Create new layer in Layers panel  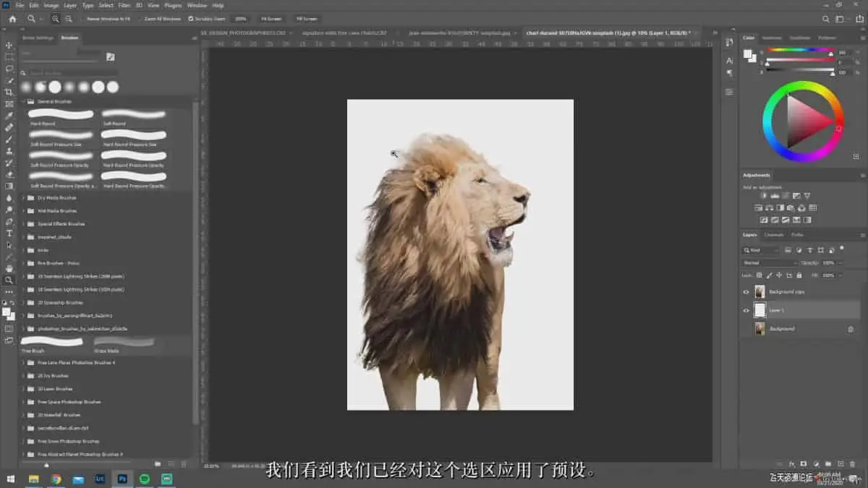(842, 463)
